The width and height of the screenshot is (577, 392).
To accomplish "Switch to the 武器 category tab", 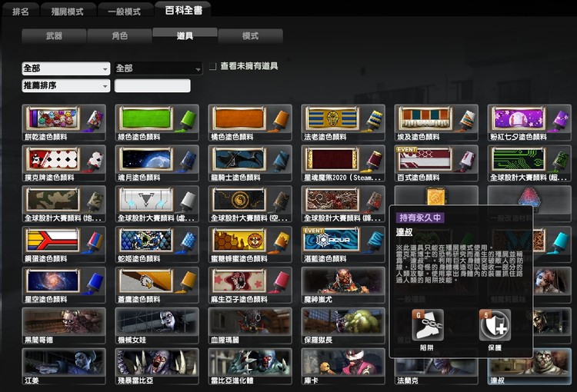I will click(54, 36).
